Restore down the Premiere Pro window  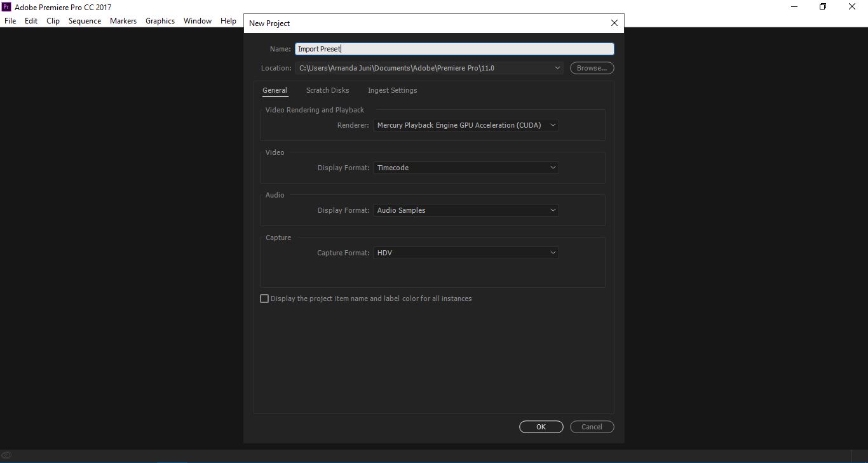pyautogui.click(x=823, y=7)
